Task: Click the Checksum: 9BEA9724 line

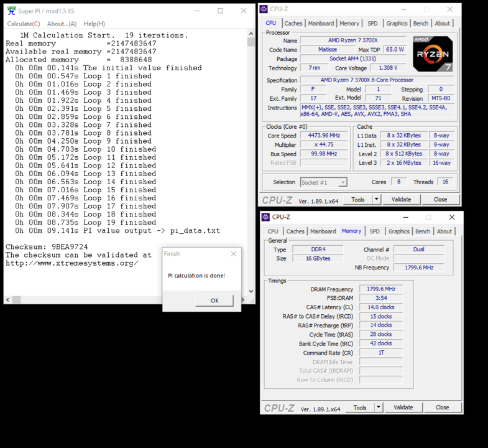Action: coord(47,247)
